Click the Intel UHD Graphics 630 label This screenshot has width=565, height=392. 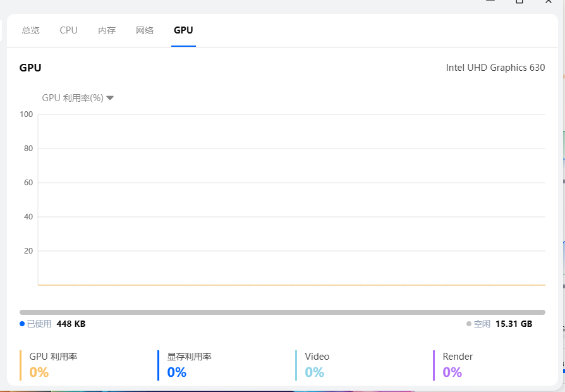(495, 68)
